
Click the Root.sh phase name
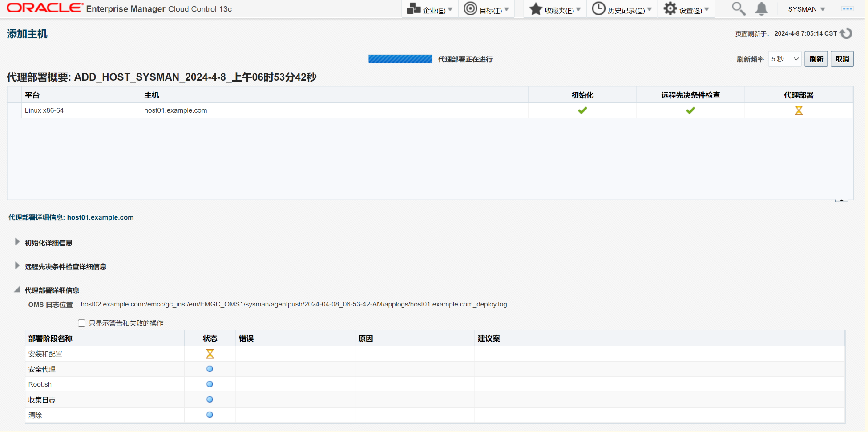pyautogui.click(x=40, y=384)
